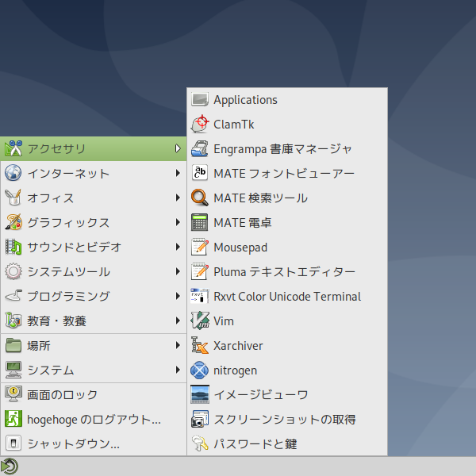The height and width of the screenshot is (476, 476).
Task: Open the 場所 menu entry
Action: [94, 345]
